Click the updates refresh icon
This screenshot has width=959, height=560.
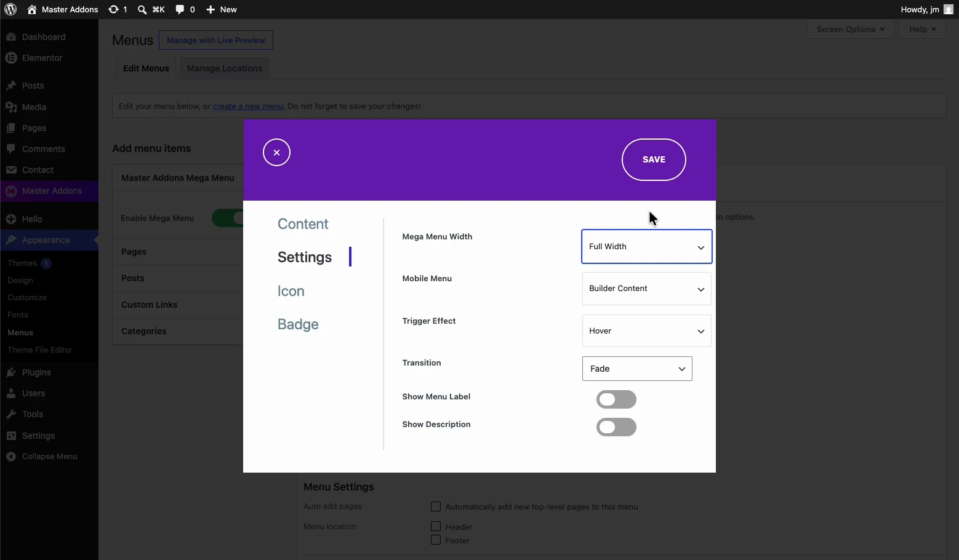(x=113, y=9)
